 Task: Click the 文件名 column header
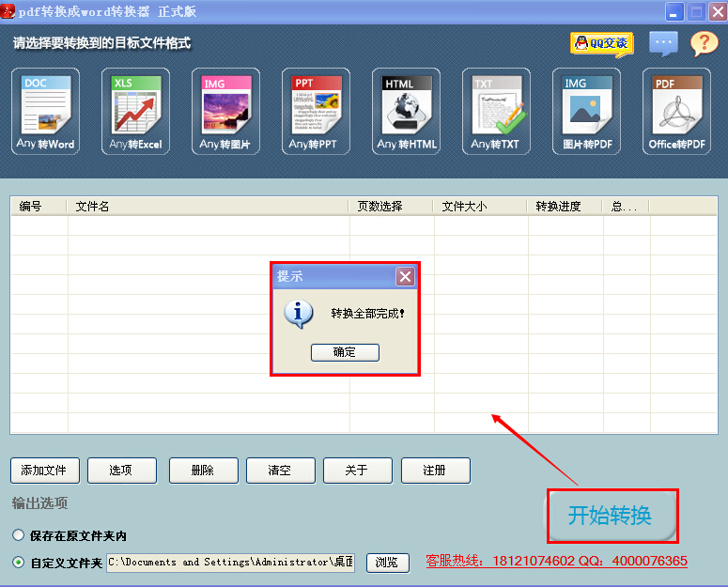click(x=208, y=207)
